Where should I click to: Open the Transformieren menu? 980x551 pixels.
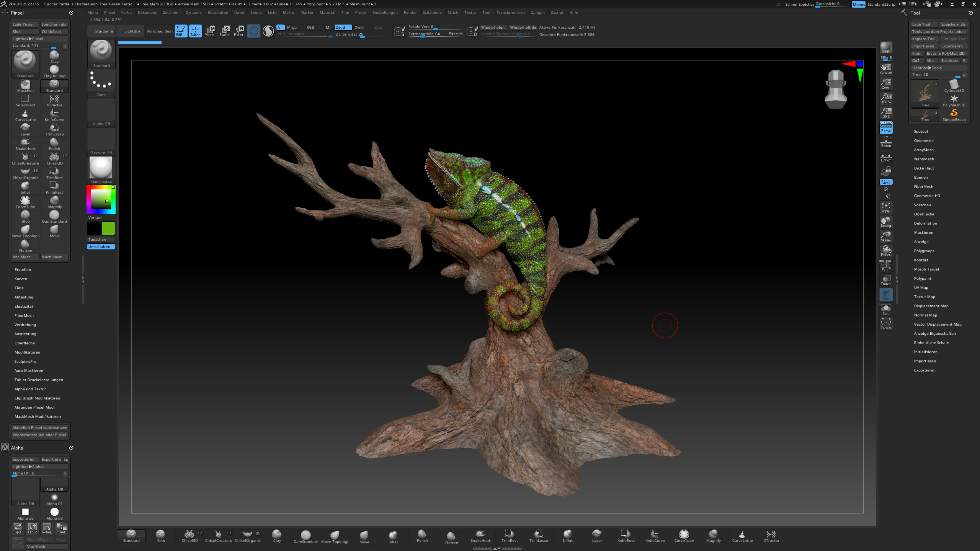[510, 12]
